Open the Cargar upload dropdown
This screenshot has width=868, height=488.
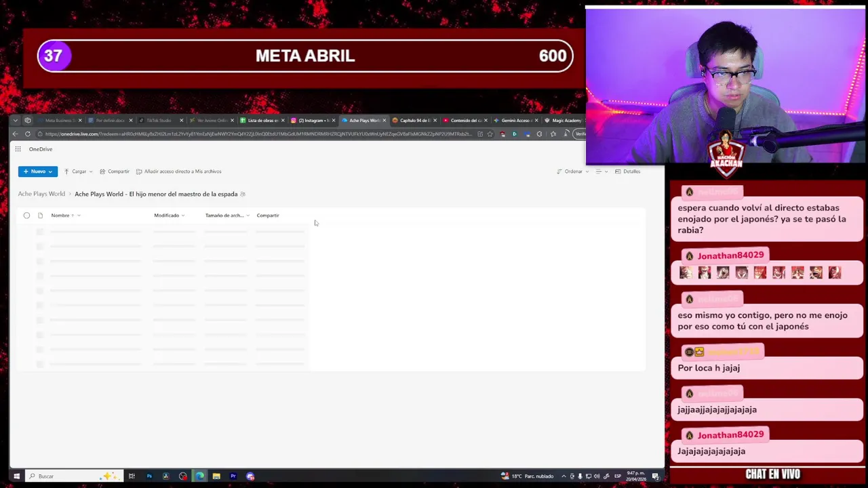(78, 171)
